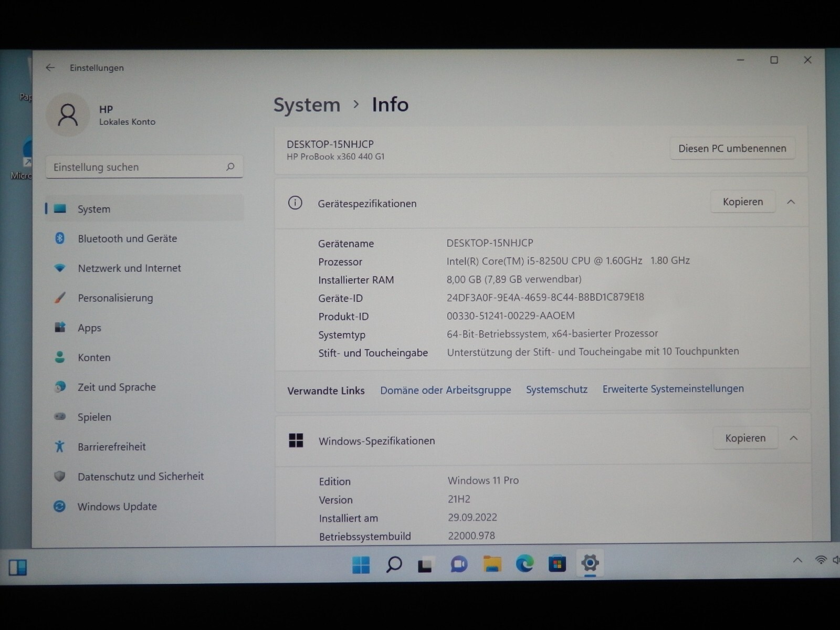
Task: Click the Prozessor value i5-8250U
Action: tap(568, 261)
